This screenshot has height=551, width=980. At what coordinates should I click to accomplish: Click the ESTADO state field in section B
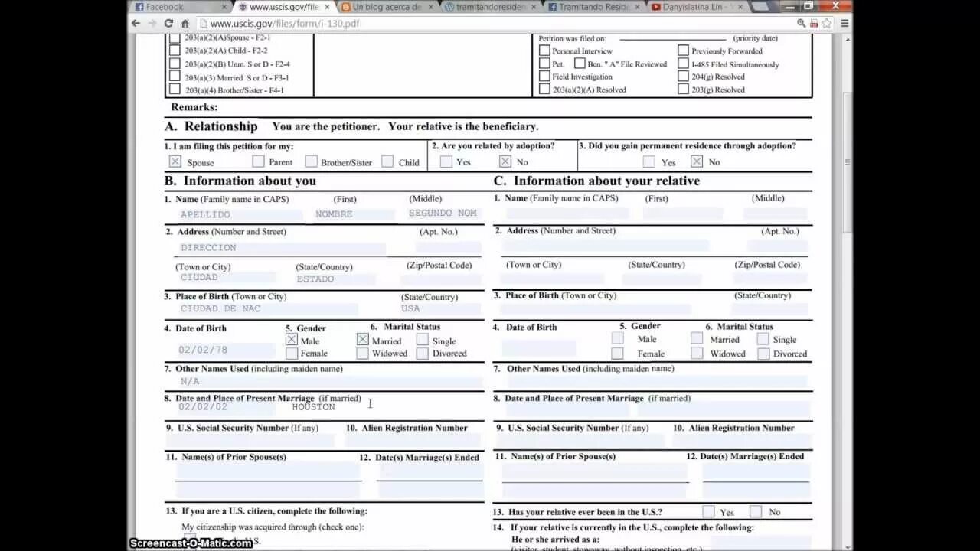[x=334, y=279]
